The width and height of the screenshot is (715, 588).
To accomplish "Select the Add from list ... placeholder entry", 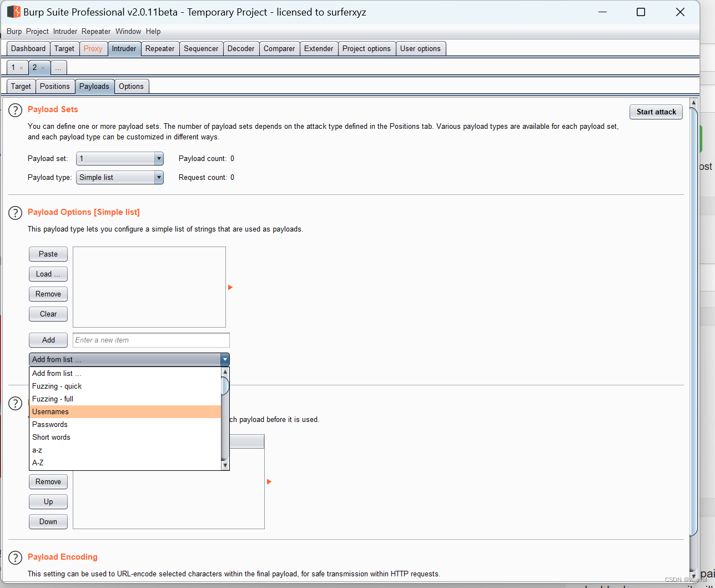I will click(125, 373).
